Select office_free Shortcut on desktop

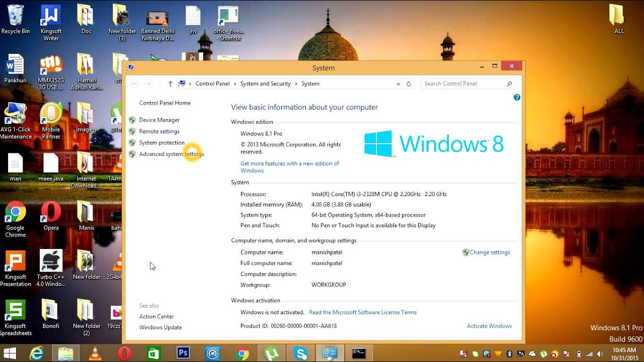(x=228, y=23)
